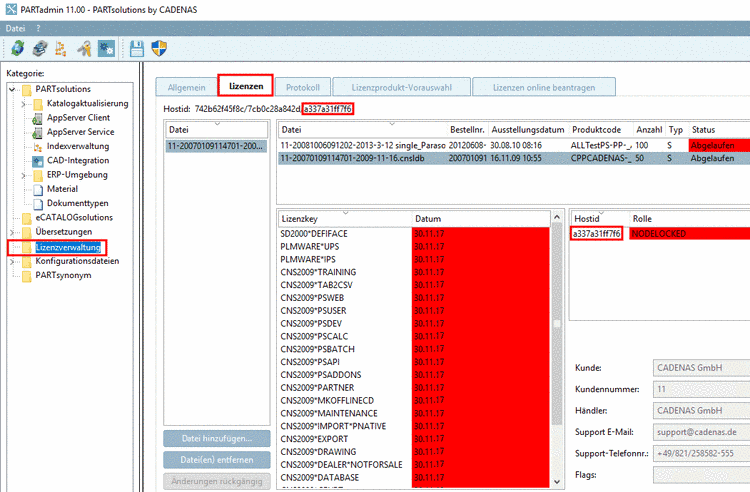Viewport: 750px width, 492px height.
Task: Click the Datei hinzufügen... button
Action: click(x=217, y=438)
